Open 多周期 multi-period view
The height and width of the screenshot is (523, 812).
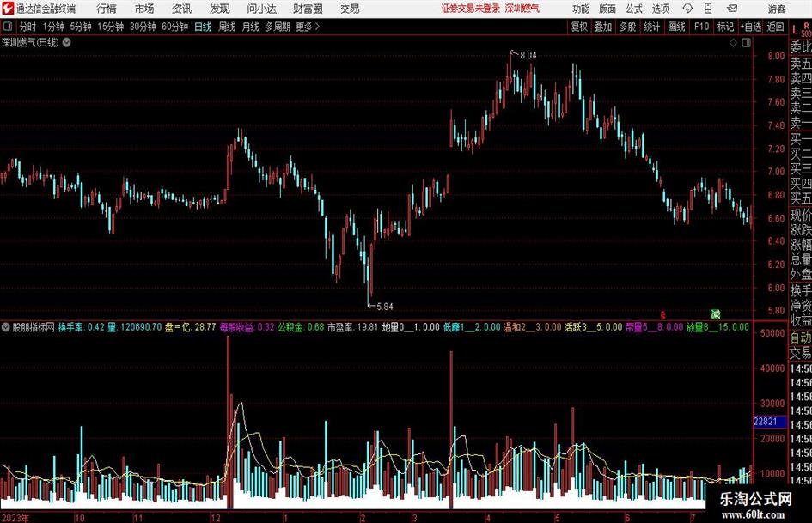(278, 27)
